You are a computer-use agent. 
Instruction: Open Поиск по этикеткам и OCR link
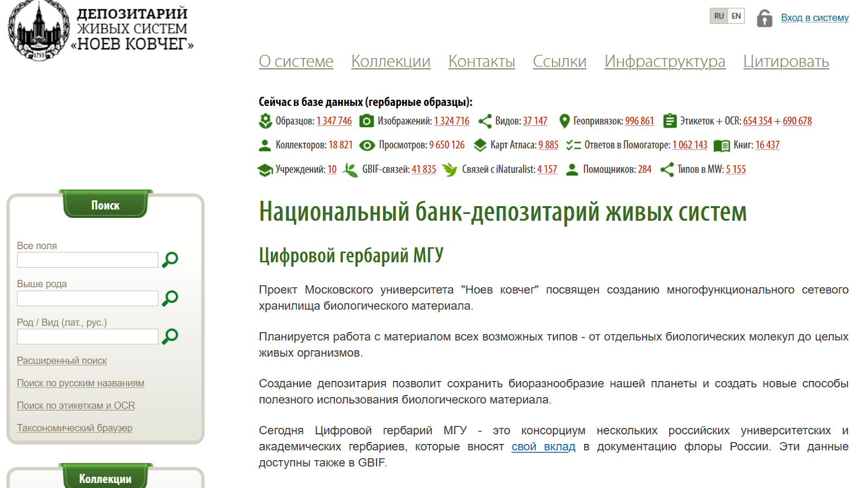click(x=76, y=405)
